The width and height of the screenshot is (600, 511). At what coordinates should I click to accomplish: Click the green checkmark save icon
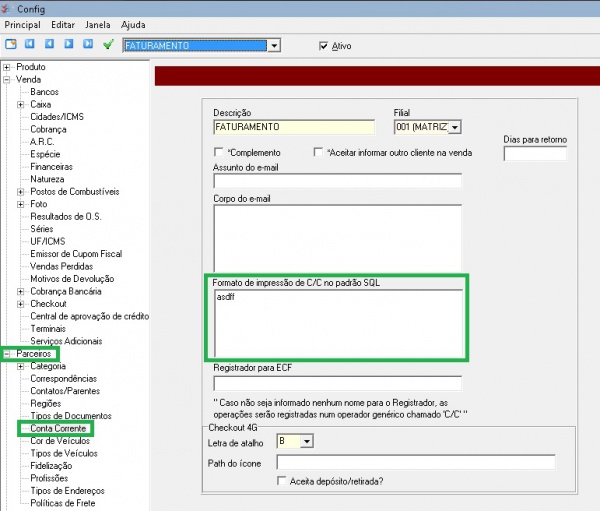click(x=108, y=45)
